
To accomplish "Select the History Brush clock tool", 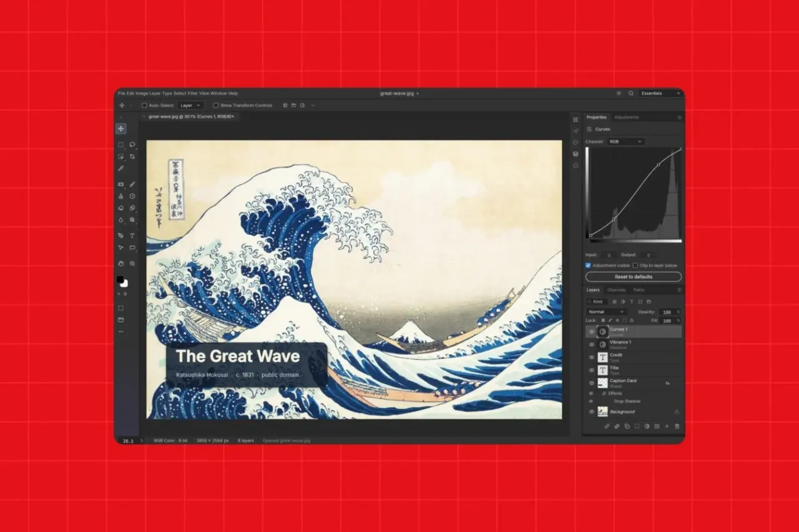I will tap(132, 196).
